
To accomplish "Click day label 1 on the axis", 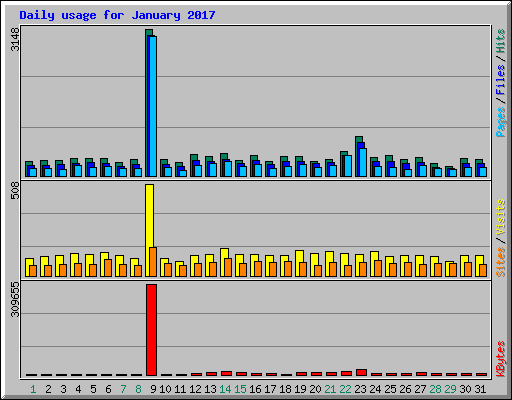I will [33, 389].
